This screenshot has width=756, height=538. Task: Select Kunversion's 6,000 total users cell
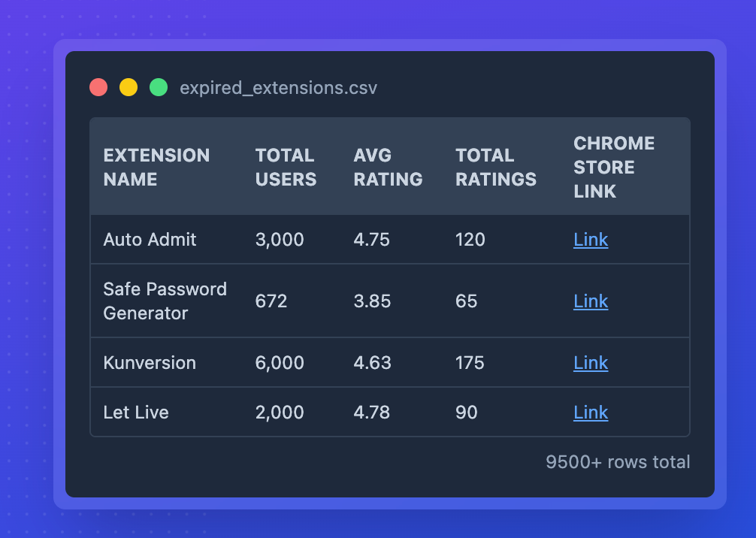(x=280, y=363)
